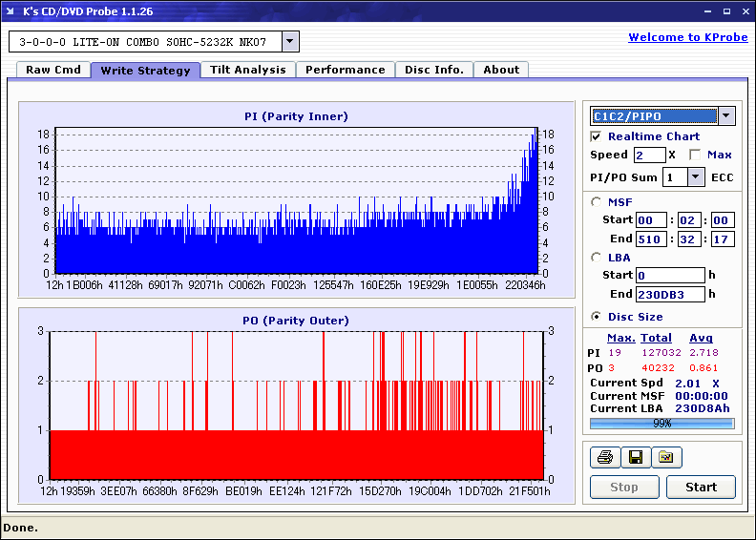Go to the Performance tab

pos(345,70)
